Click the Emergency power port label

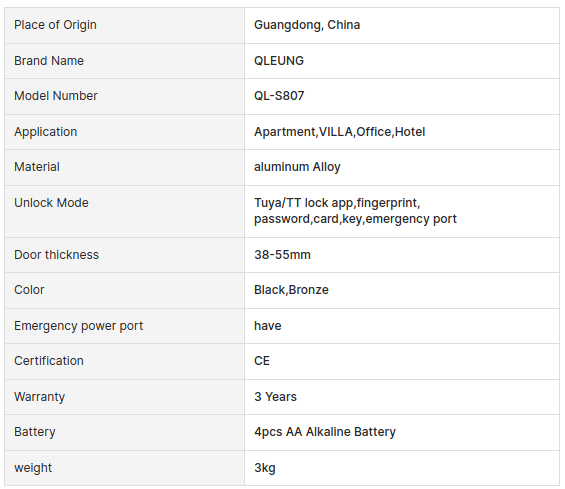[x=78, y=326]
